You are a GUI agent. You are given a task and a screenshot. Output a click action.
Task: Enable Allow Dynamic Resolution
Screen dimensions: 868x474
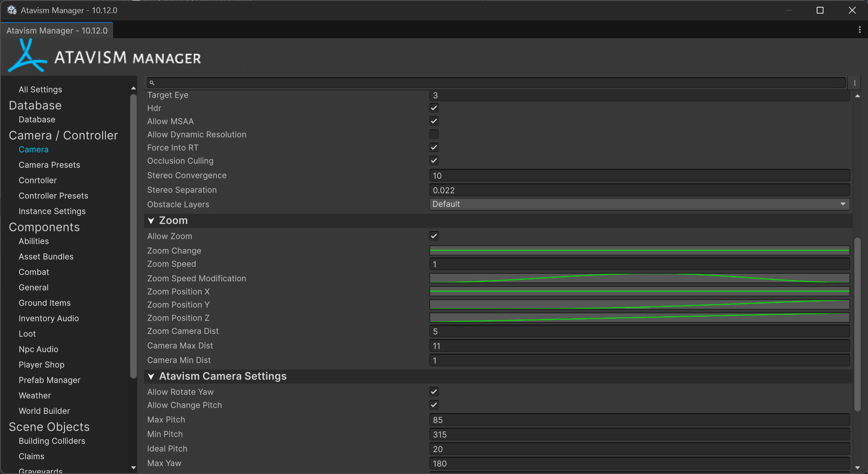[434, 134]
